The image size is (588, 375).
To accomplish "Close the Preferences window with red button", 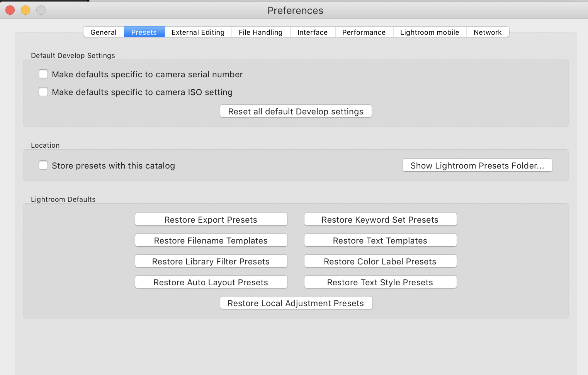I will (10, 10).
